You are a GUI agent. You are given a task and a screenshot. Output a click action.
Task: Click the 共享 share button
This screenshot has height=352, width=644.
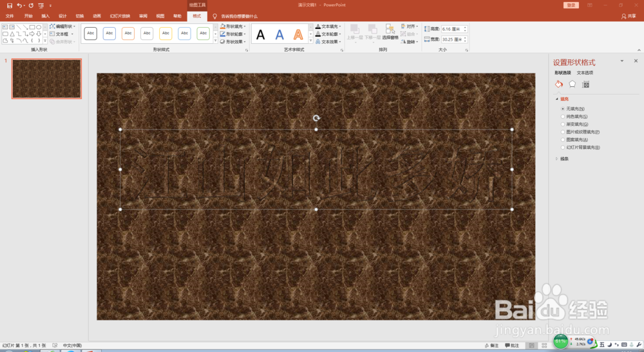(629, 16)
